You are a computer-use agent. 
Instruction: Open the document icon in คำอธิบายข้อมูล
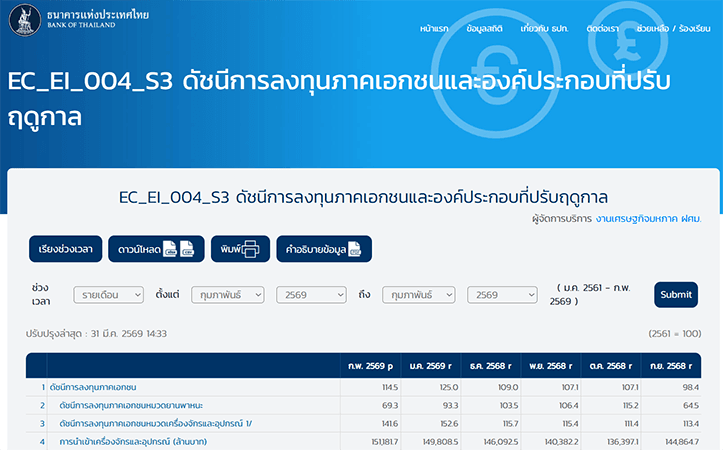tap(353, 249)
